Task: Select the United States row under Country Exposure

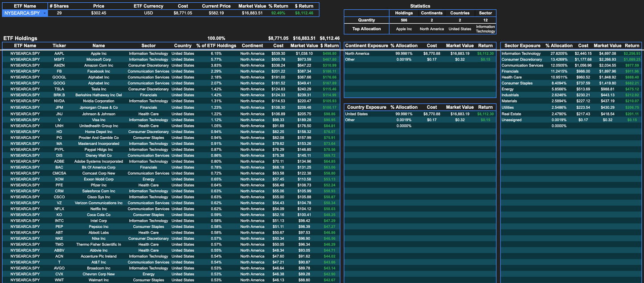Action: (419, 114)
